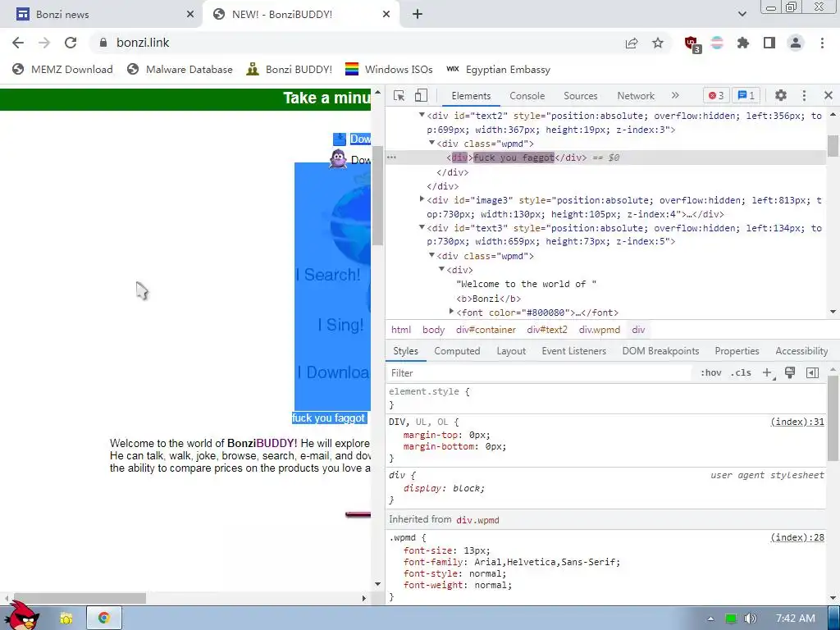Select div.wpmd in the breadcrumb
Screen dimensions: 840x630
[x=600, y=330]
